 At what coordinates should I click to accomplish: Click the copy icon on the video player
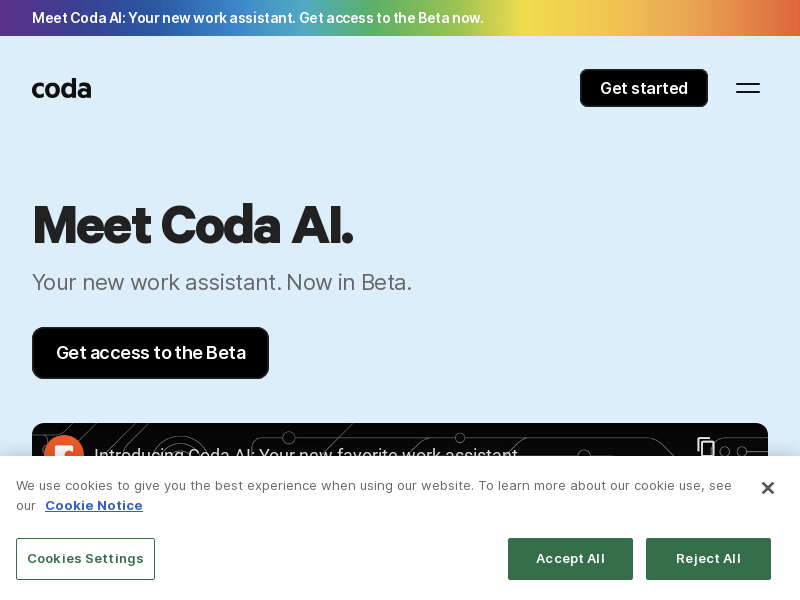(x=706, y=449)
